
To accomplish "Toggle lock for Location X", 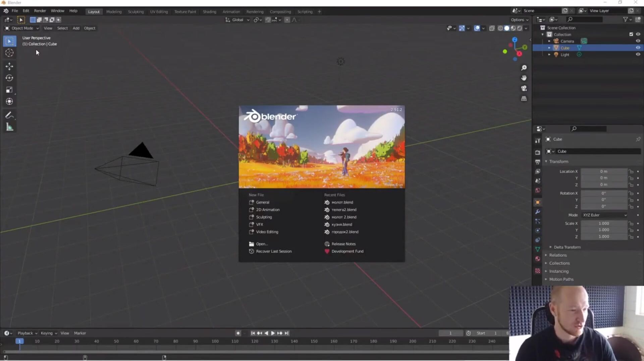I will pos(631,171).
